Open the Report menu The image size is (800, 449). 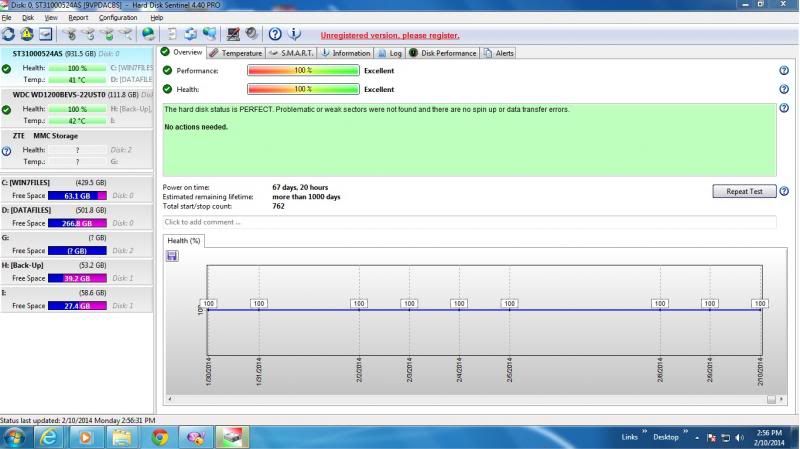tap(78, 18)
